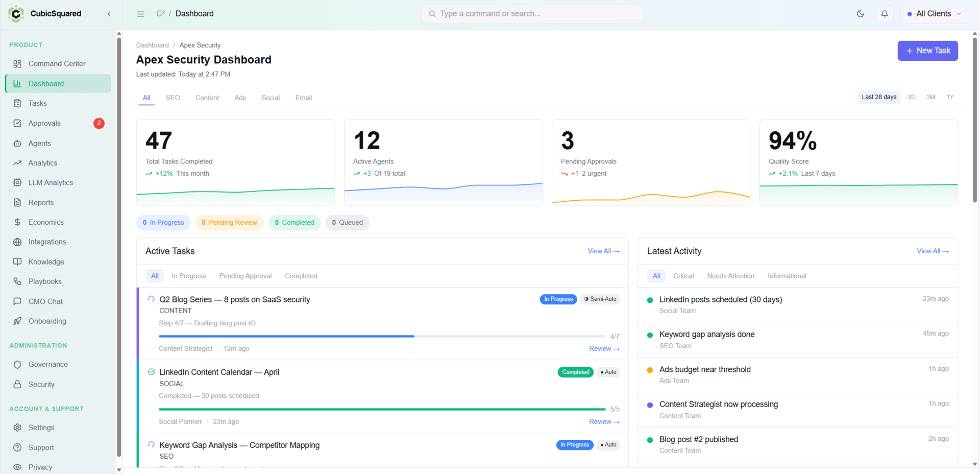Filter Latest Activity by Critical

tap(683, 276)
